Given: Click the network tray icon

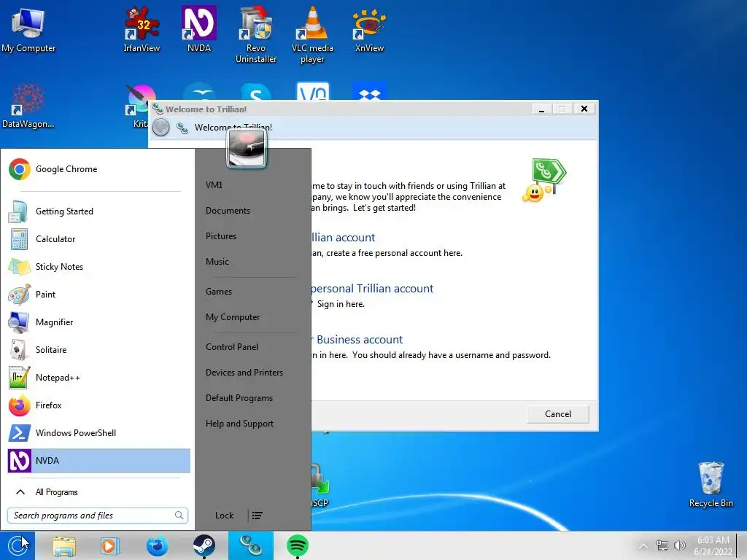Looking at the screenshot, I should tap(662, 545).
